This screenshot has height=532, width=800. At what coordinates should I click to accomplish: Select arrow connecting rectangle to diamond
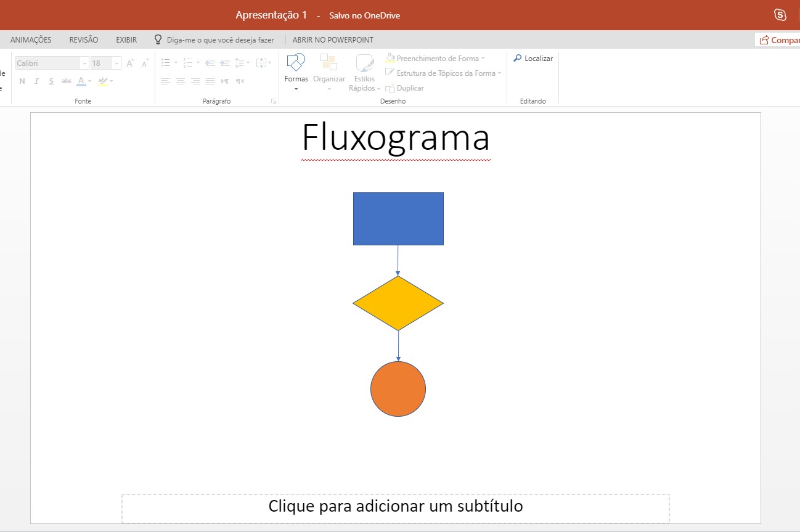click(398, 261)
